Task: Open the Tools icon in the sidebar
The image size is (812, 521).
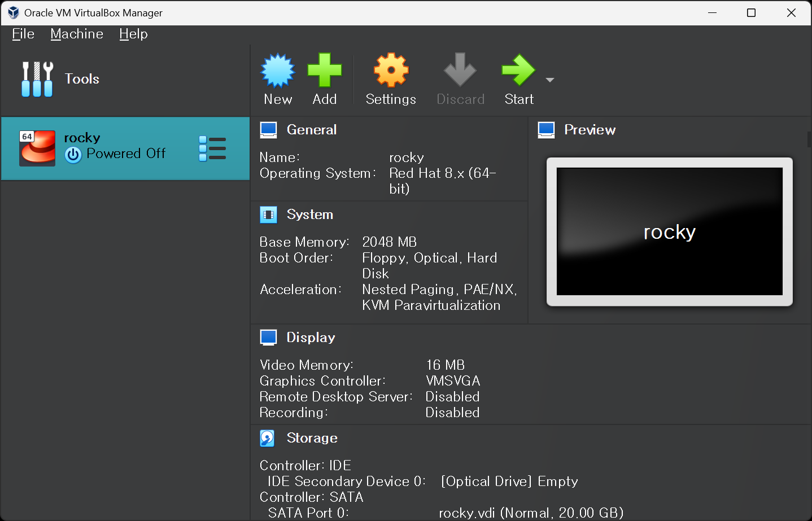Action: (x=37, y=79)
